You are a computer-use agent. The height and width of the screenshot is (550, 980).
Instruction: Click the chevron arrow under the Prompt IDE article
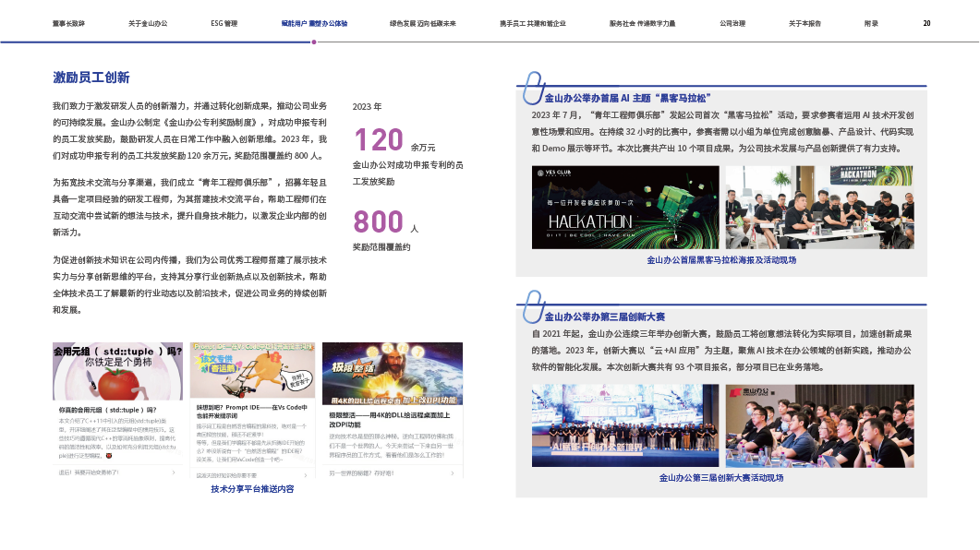309,474
